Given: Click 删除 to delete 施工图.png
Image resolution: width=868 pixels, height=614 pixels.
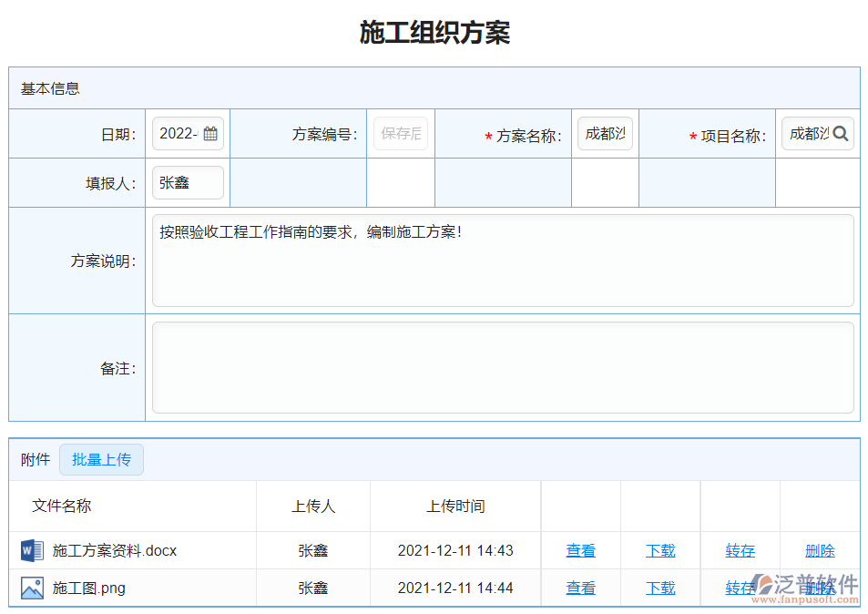Looking at the screenshot, I should [x=819, y=588].
